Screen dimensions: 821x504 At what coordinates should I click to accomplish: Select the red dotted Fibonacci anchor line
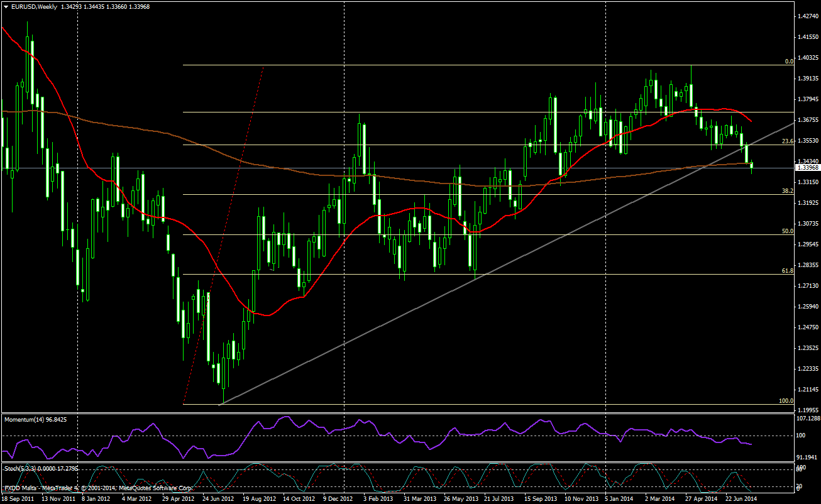(x=223, y=233)
